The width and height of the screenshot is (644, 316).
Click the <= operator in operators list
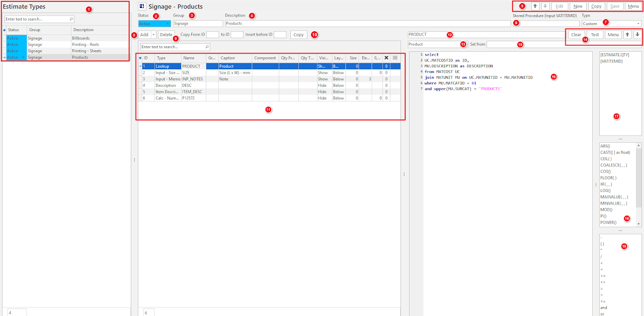click(603, 275)
